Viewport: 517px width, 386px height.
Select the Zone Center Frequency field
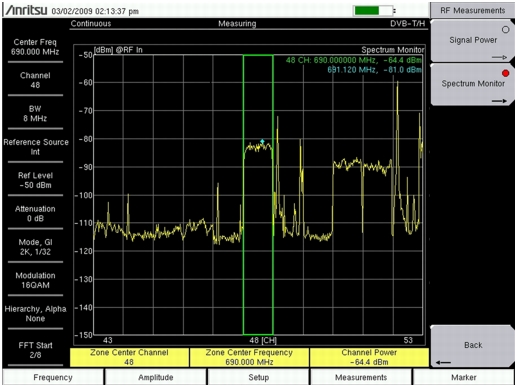[x=249, y=357]
